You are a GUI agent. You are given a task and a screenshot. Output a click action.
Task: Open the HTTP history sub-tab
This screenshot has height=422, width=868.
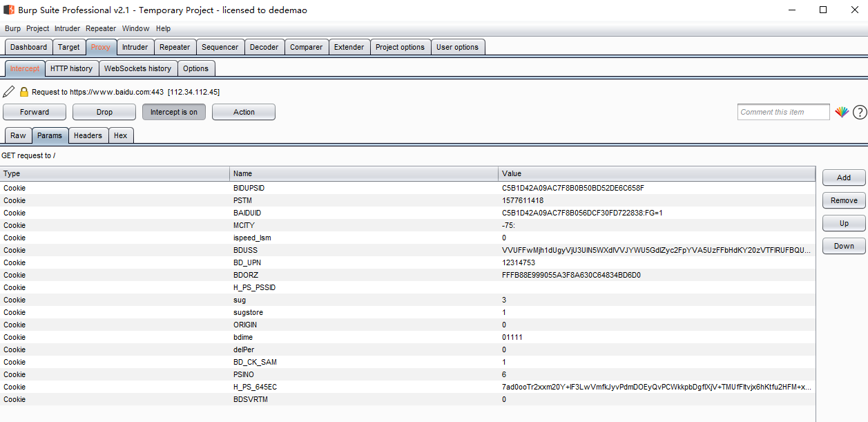coord(72,68)
